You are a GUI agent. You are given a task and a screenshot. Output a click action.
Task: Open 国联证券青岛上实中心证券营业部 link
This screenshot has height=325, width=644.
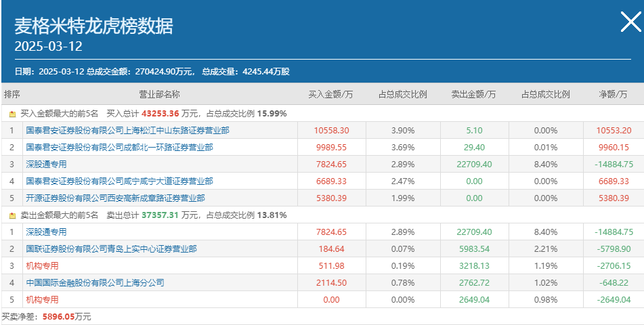111,249
